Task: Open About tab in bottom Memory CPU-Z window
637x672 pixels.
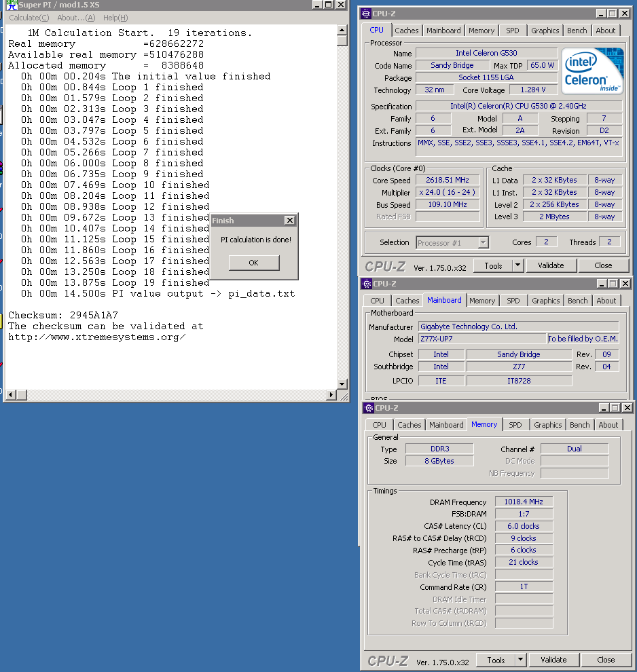Action: coord(608,425)
